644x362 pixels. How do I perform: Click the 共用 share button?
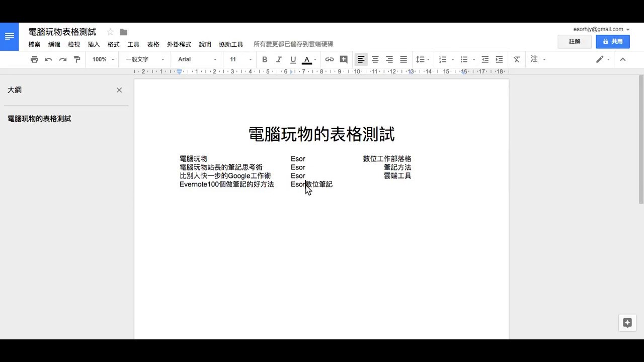613,42
